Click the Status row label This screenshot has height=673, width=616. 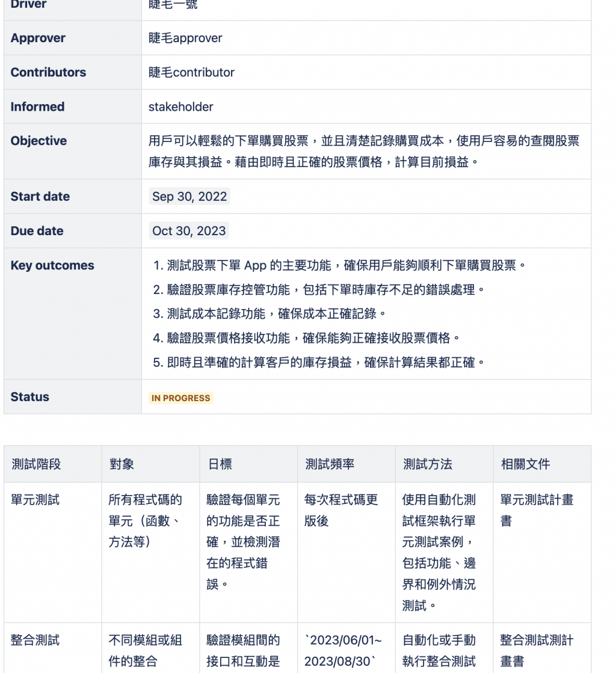(x=29, y=396)
